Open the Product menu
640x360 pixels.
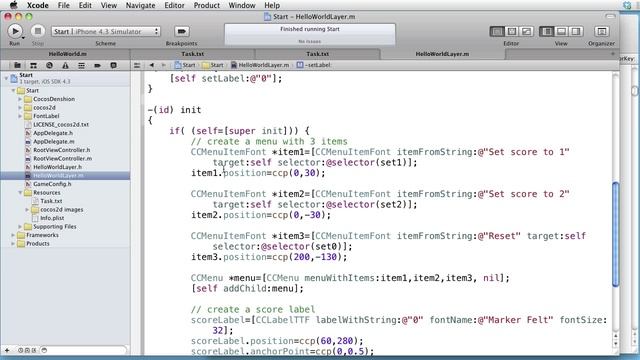207,5
